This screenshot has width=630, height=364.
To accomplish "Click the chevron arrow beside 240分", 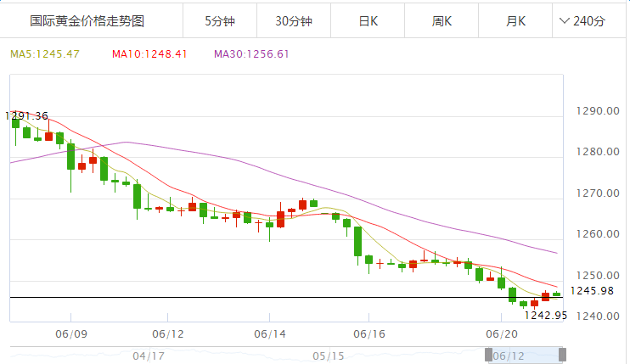I will click(x=565, y=22).
